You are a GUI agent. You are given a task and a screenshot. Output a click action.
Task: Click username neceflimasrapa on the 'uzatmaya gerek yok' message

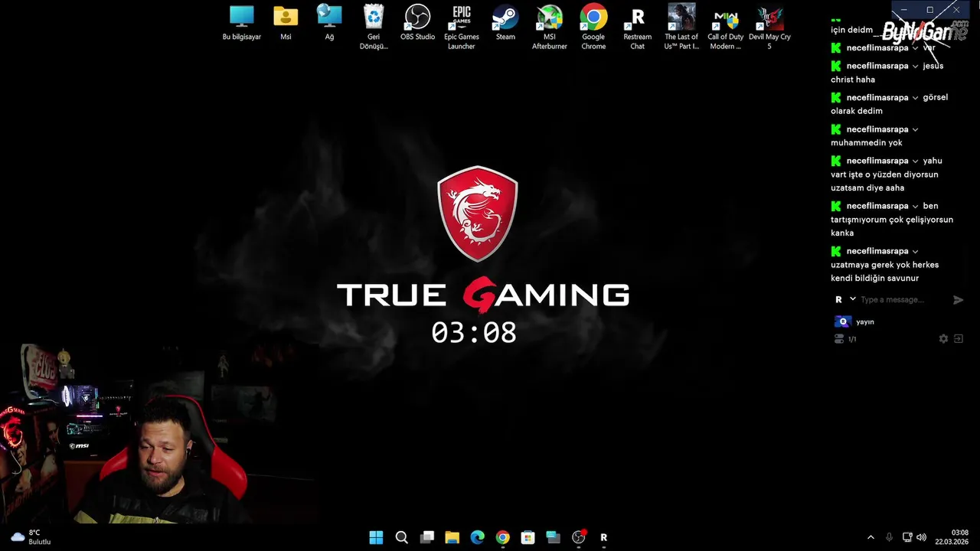[x=877, y=251]
